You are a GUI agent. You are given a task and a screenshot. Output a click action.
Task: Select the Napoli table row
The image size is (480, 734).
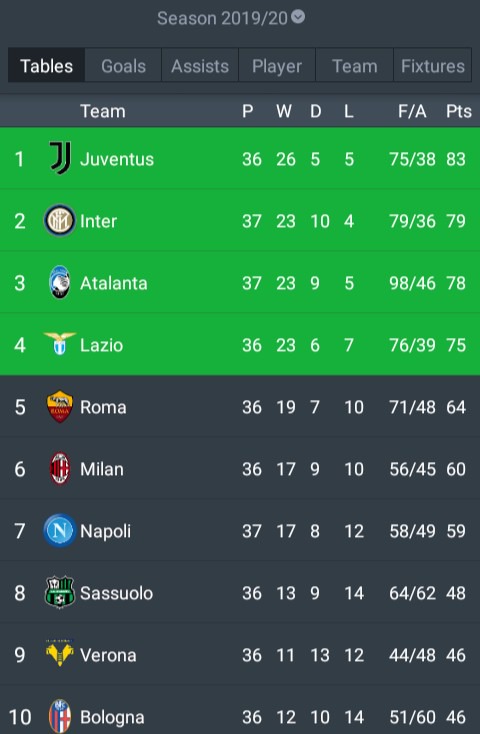point(240,531)
